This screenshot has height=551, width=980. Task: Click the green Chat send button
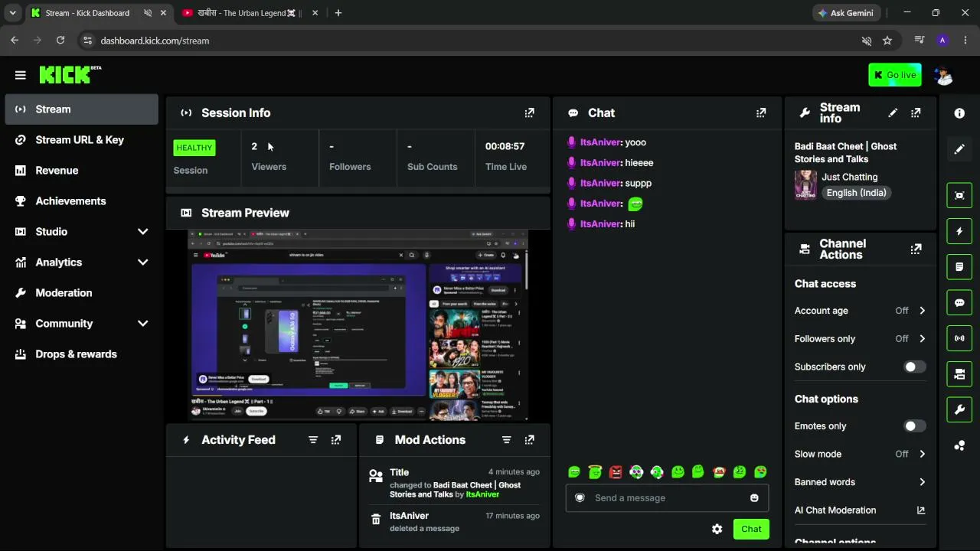(x=751, y=529)
